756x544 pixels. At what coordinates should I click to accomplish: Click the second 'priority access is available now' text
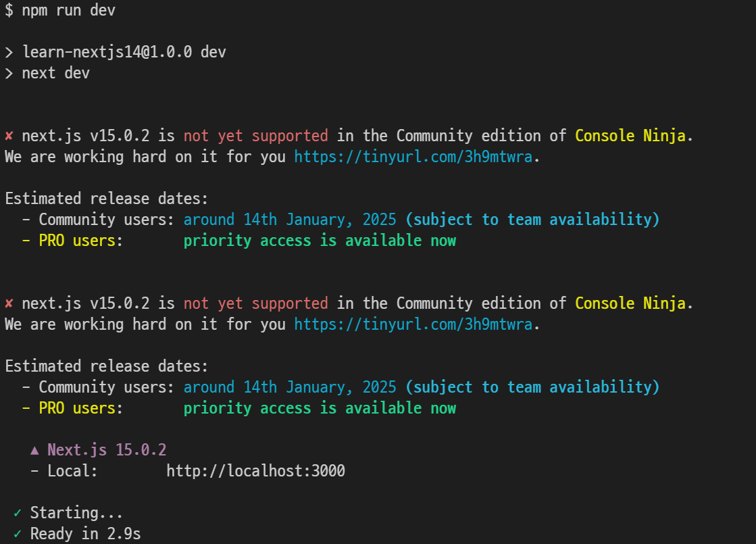click(x=320, y=408)
